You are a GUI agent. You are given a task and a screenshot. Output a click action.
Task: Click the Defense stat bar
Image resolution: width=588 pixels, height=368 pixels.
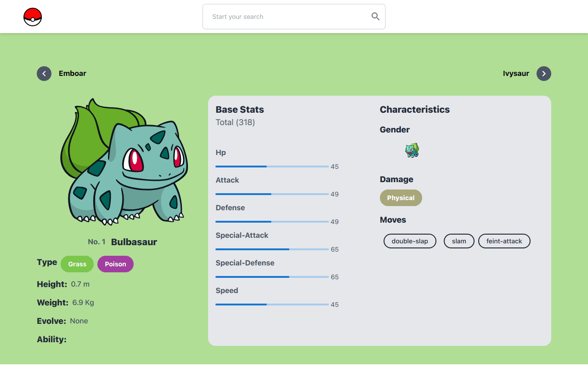coord(272,222)
